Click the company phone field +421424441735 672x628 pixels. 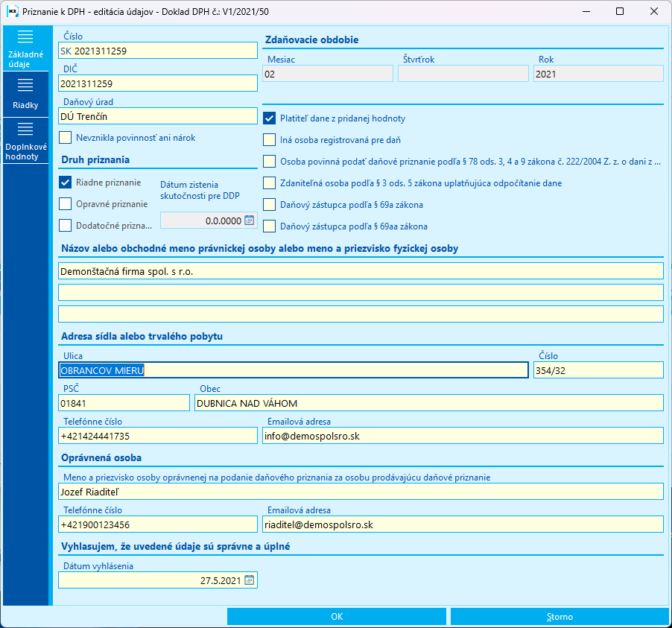pos(158,436)
